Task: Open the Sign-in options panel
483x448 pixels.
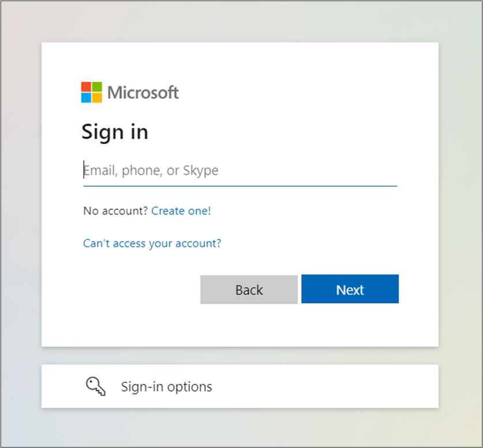Action: [x=240, y=386]
